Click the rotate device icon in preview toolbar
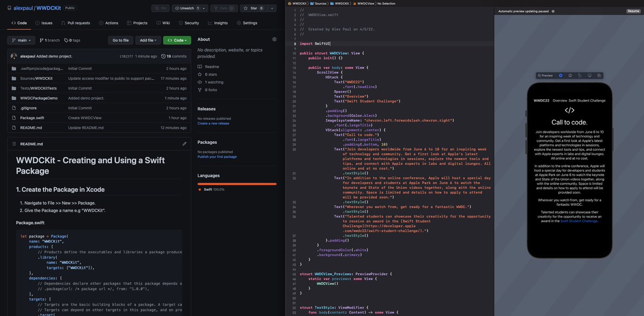This screenshot has height=316, width=644. pos(580,76)
